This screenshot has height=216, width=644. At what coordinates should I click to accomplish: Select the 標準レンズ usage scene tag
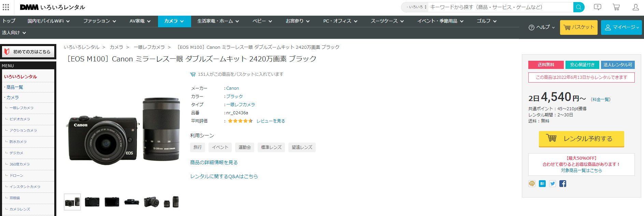click(271, 147)
